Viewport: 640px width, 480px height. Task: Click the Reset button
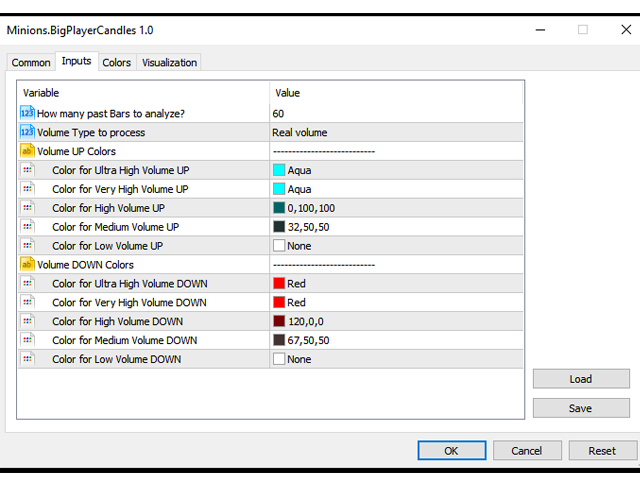602,450
